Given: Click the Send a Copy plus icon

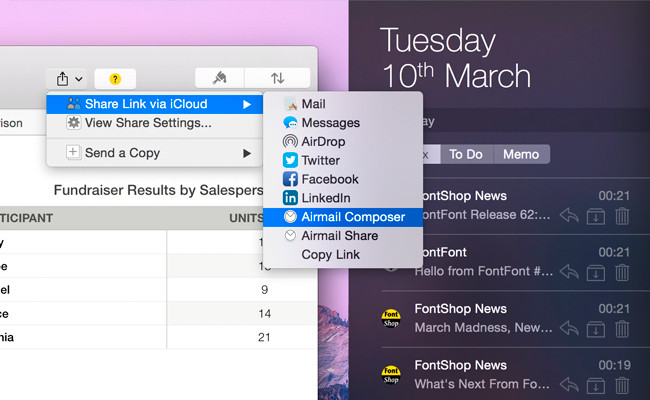Looking at the screenshot, I should (x=73, y=152).
